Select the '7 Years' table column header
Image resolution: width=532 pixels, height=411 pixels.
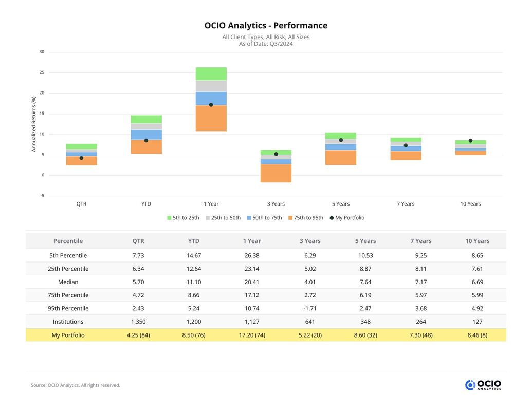click(x=421, y=241)
